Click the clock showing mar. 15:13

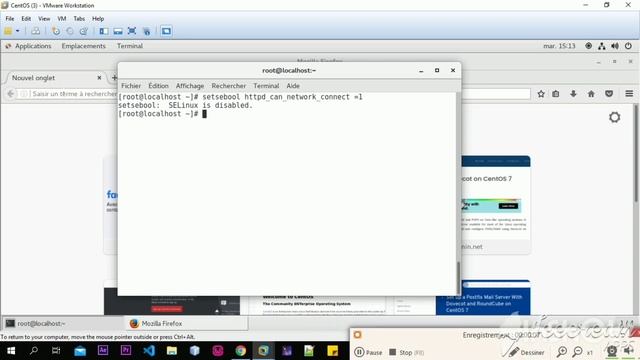[559, 46]
